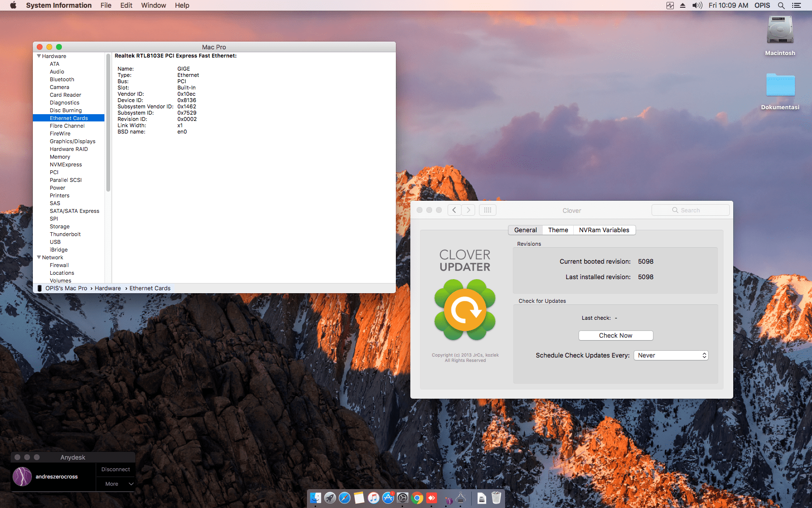Viewport: 812px width, 508px height.
Task: Expand the More options in Anydesk
Action: (116, 483)
